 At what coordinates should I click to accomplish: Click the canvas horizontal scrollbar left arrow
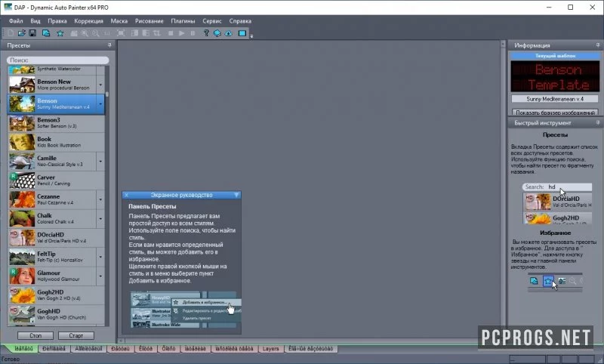pyautogui.click(x=121, y=341)
